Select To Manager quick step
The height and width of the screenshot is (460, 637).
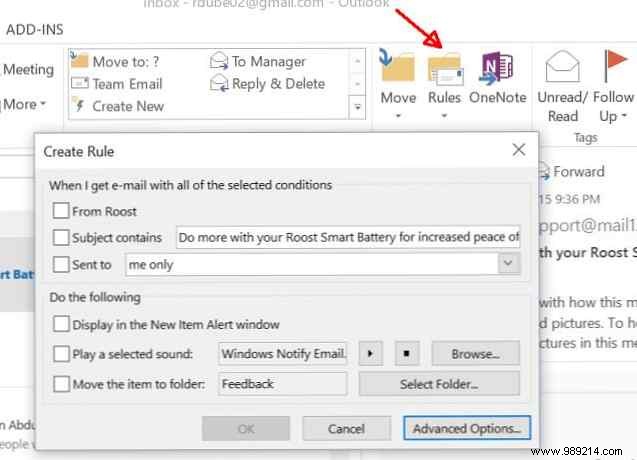pos(258,61)
